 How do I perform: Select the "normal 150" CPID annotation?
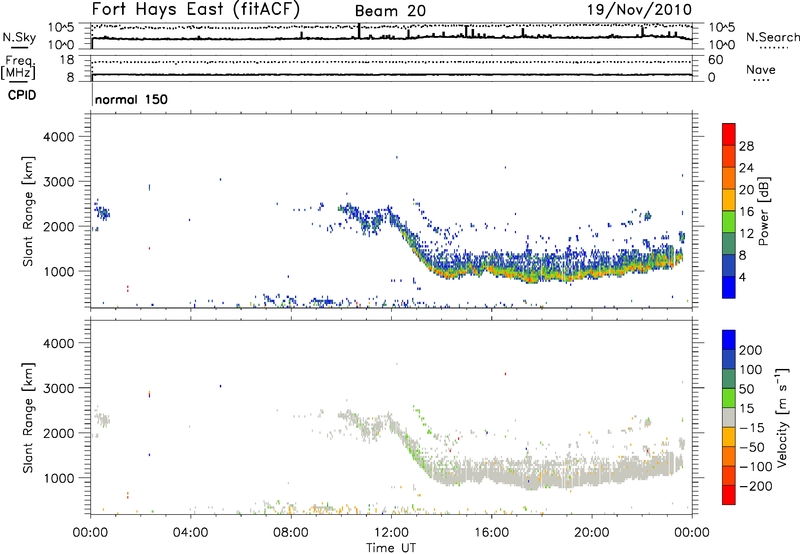[x=131, y=99]
